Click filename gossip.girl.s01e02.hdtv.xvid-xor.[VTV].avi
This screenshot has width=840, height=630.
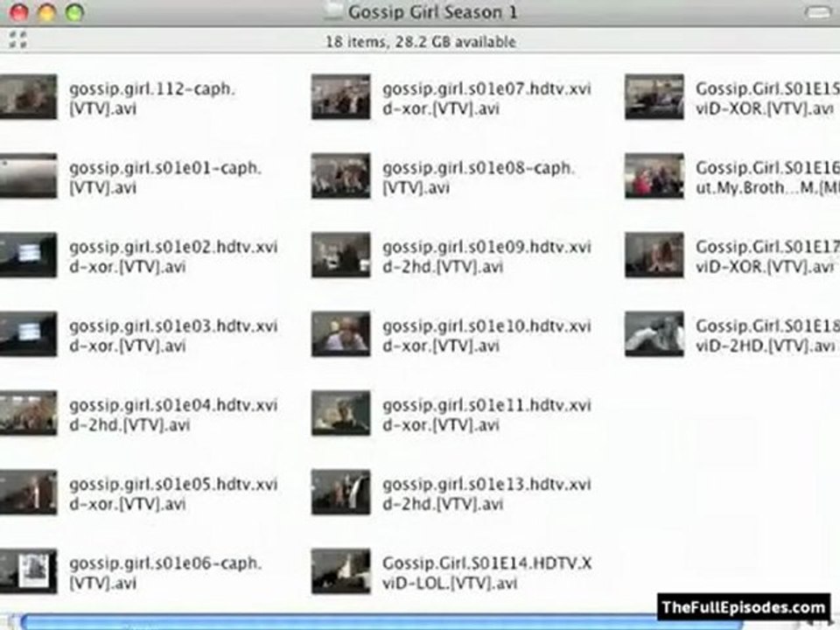(173, 256)
